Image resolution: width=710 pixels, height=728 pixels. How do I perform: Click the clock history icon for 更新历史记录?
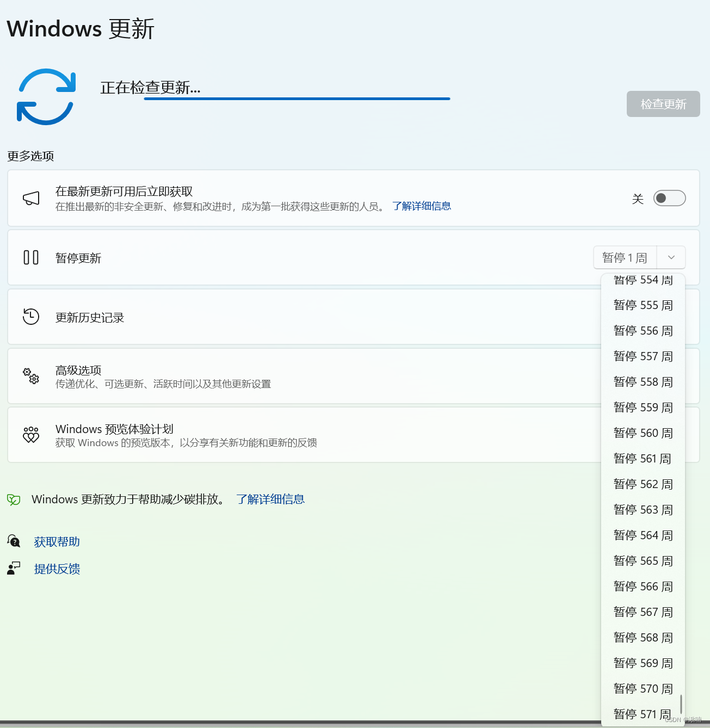[x=31, y=317]
